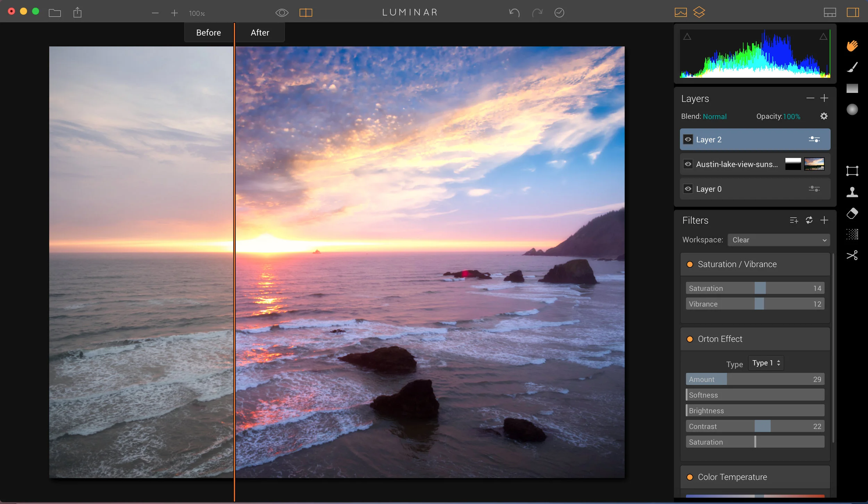Adjust the Orton Amount slider

click(755, 379)
